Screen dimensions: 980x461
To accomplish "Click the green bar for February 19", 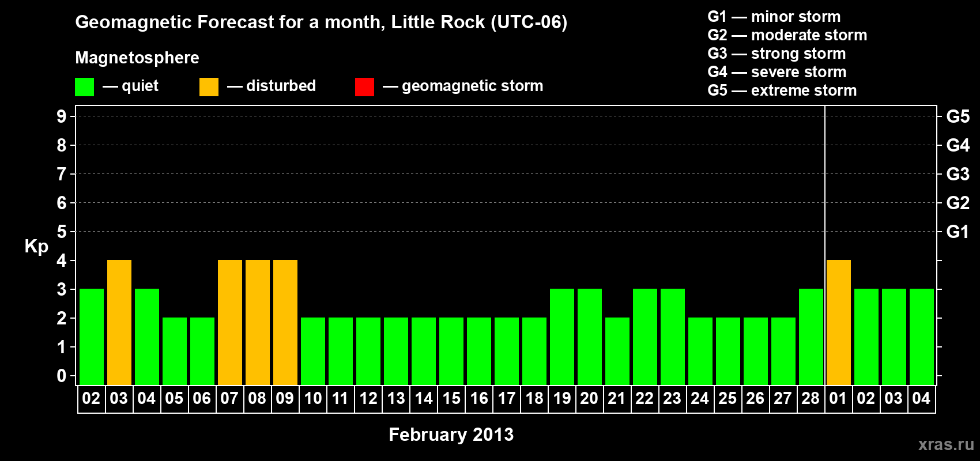I will tap(562, 337).
